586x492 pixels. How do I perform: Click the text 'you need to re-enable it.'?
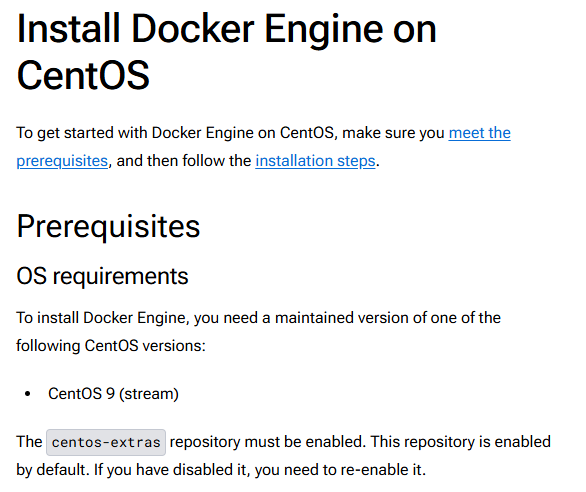coord(340,470)
